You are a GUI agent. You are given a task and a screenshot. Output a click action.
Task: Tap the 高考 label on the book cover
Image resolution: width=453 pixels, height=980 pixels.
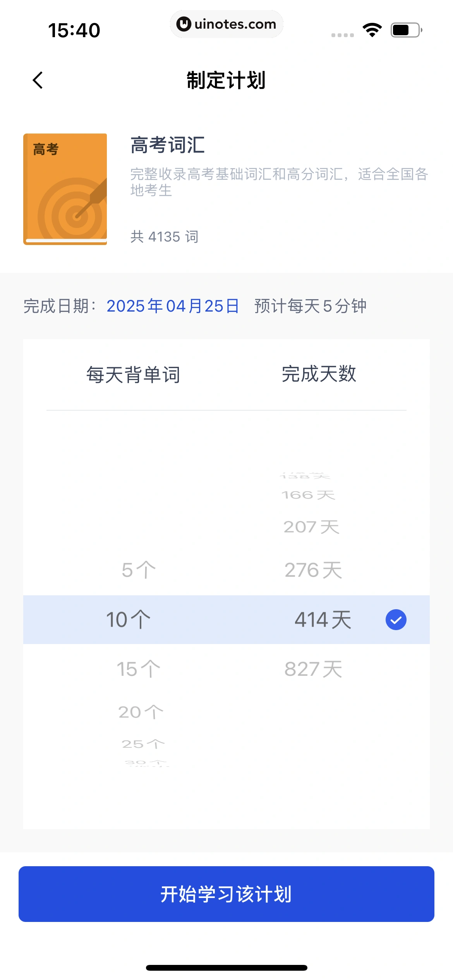46,149
